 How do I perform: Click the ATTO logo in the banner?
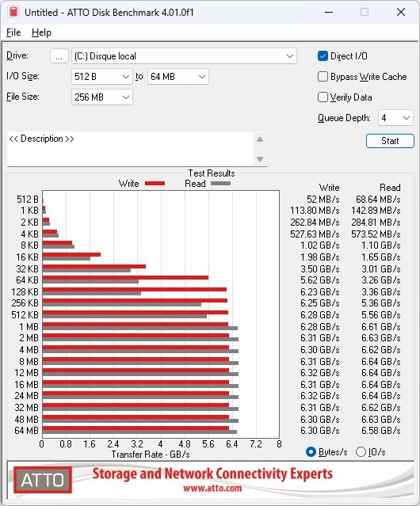coord(43,480)
